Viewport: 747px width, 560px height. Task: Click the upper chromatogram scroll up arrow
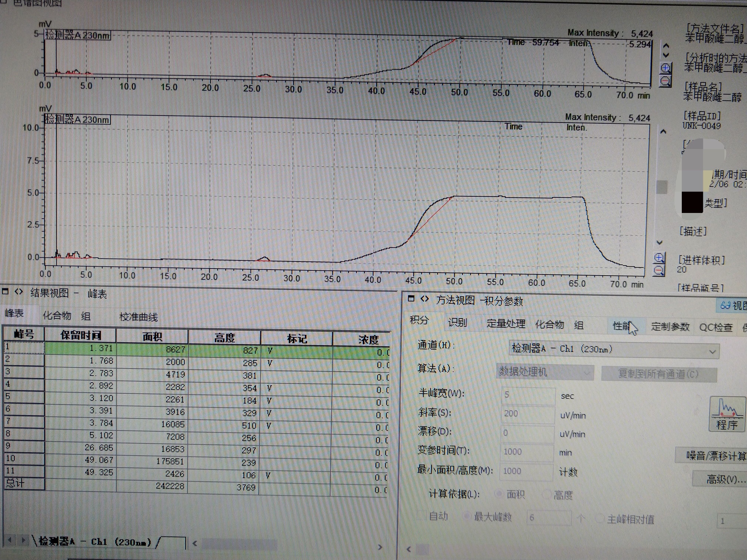point(666,46)
